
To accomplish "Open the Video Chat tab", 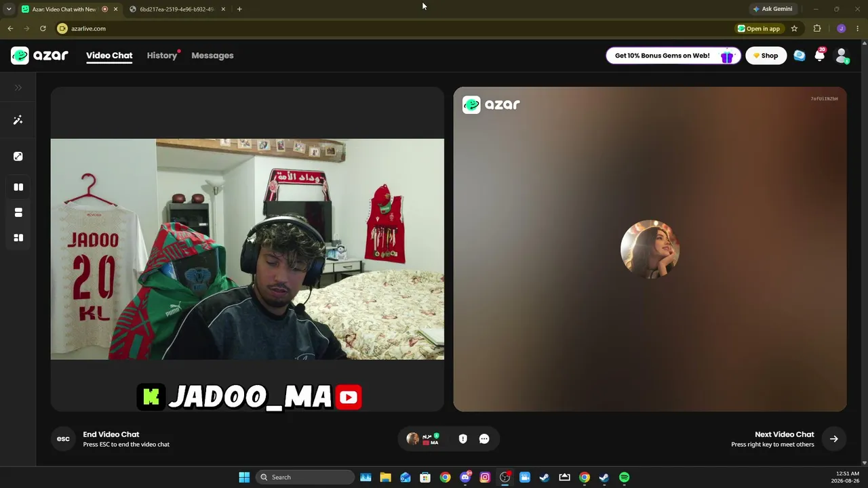I will [x=109, y=56].
